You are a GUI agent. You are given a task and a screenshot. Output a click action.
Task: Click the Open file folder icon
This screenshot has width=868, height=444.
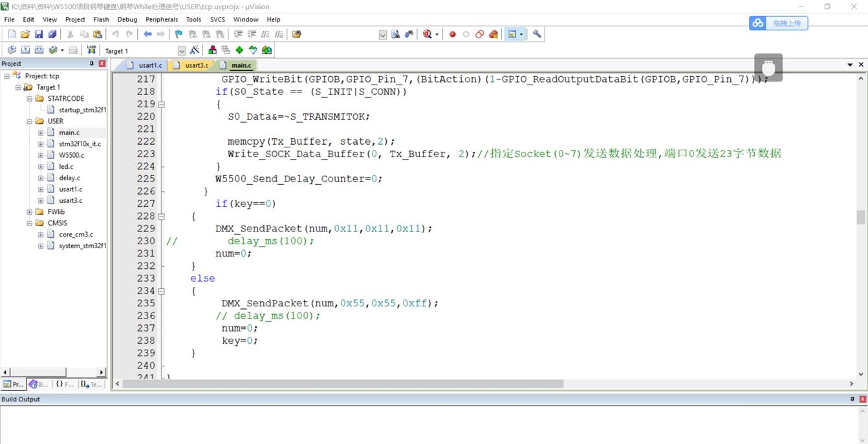(25, 34)
